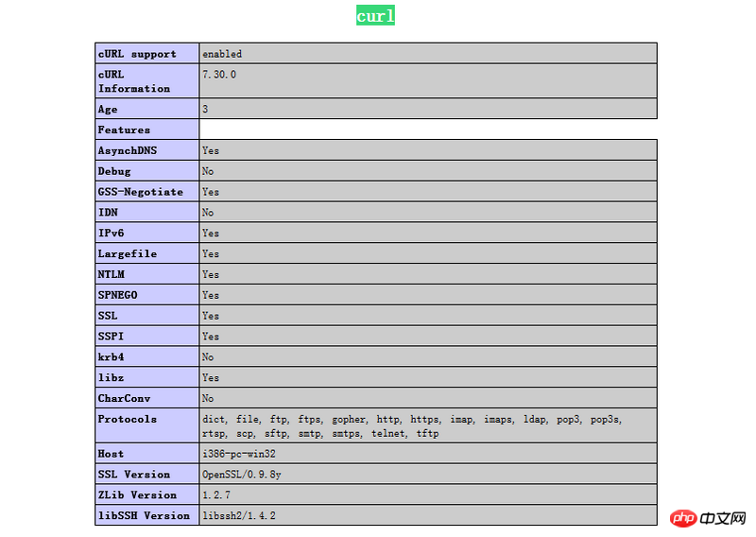Click the Yes value in SSL row
Image resolution: width=756 pixels, height=537 pixels.
tap(211, 316)
